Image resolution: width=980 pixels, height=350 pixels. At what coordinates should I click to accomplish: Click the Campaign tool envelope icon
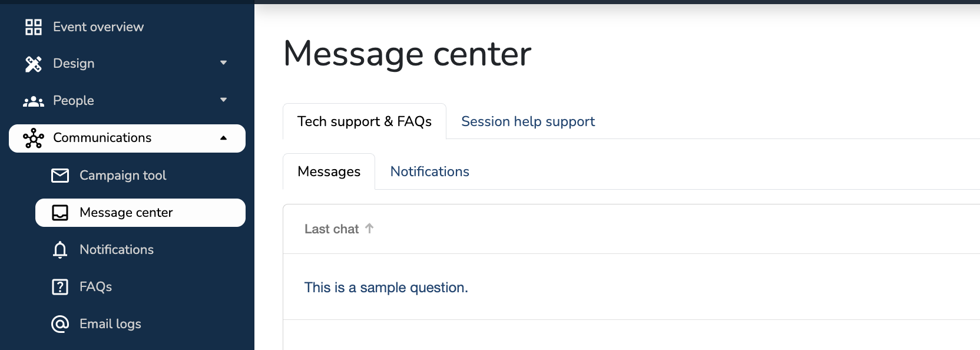[x=60, y=176]
